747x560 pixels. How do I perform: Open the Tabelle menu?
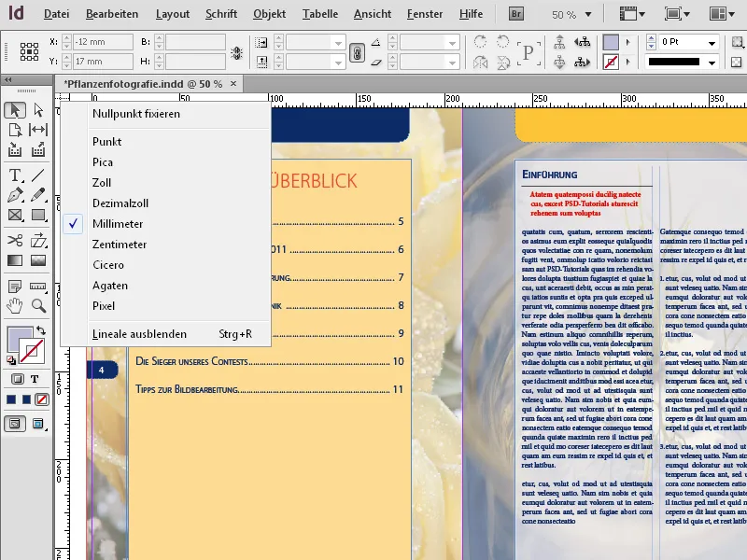point(320,14)
